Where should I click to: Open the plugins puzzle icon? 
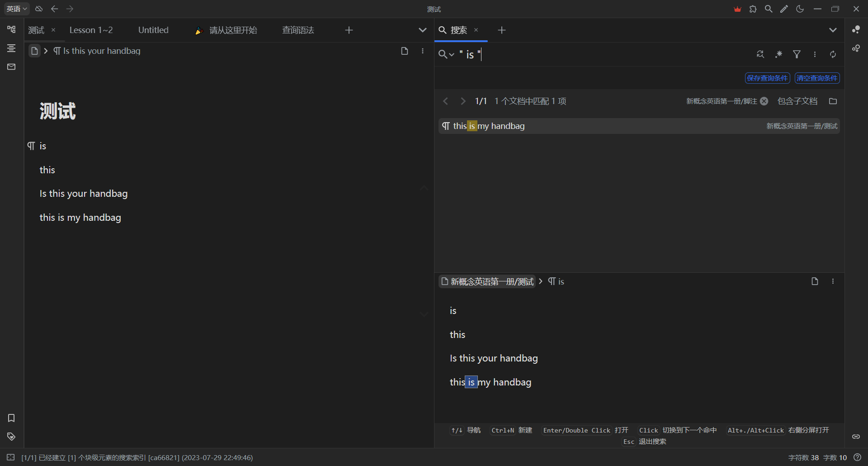click(x=753, y=9)
